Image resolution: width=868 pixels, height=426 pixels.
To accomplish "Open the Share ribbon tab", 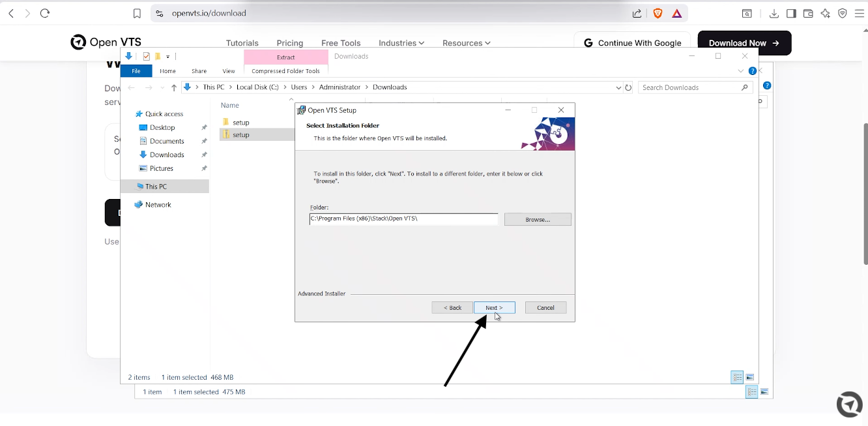I will pyautogui.click(x=199, y=71).
